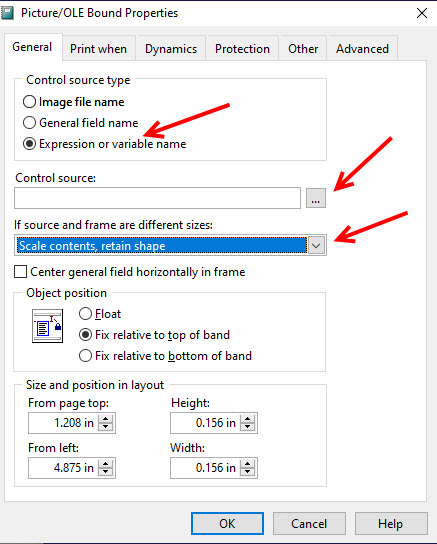Viewport: 437px width, 544px height.
Task: Open Help for this dialog
Action: 391,524
